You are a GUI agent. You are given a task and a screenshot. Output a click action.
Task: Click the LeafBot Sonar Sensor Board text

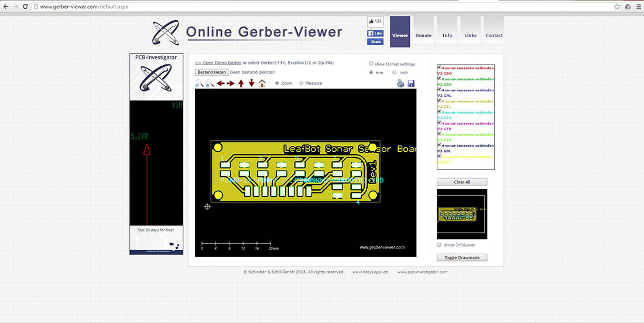click(x=350, y=149)
